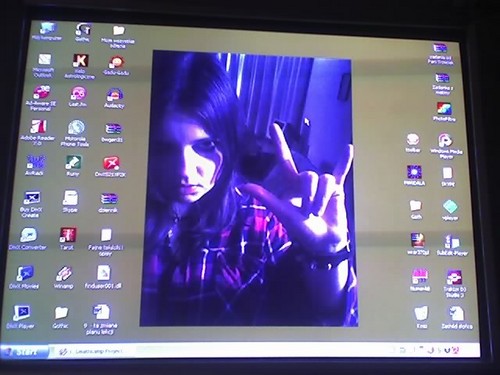Click the purple wallpaper photo
This screenshot has height=375, width=500.
(248, 188)
